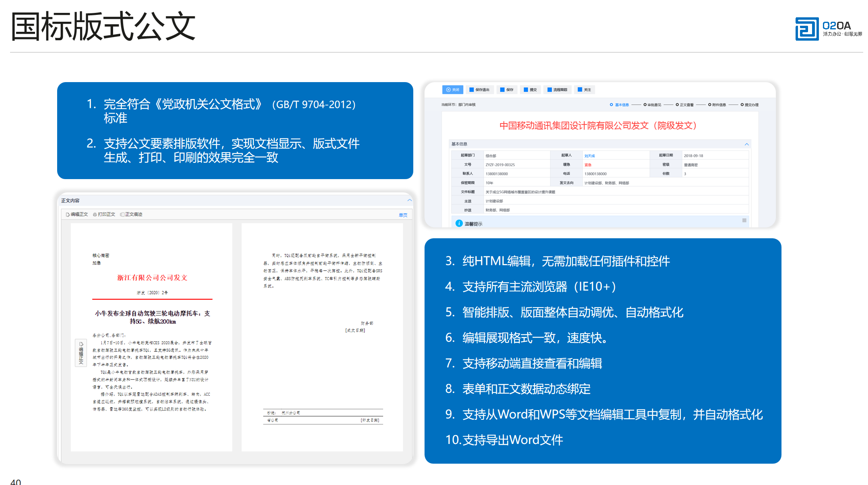
Task: Click the [成文日期] placeholder
Action: pyautogui.click(x=355, y=330)
